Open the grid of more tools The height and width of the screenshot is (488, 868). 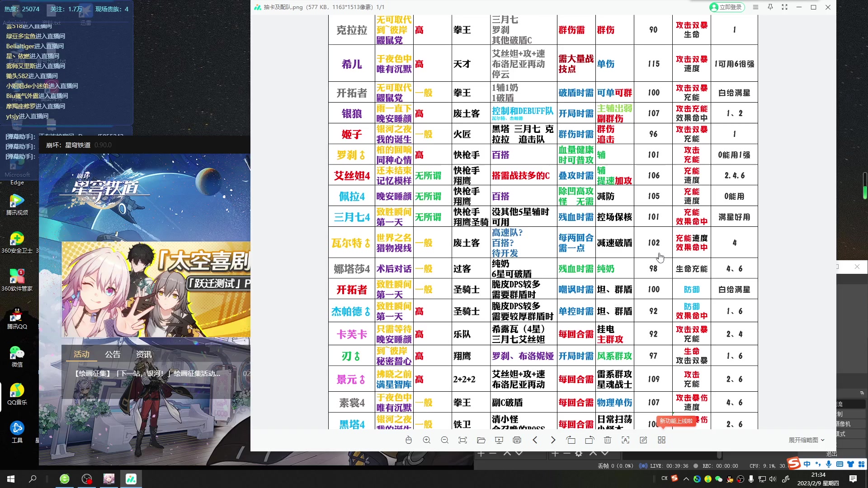[x=661, y=440]
